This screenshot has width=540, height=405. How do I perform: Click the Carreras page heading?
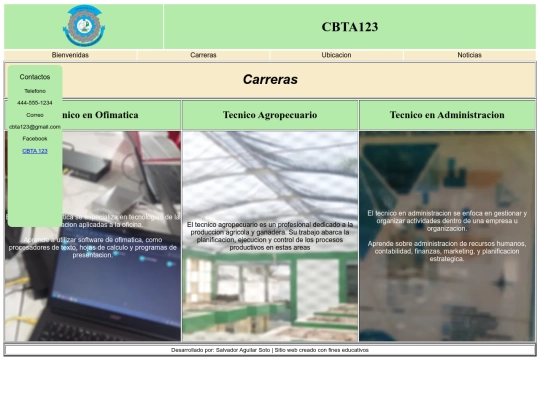click(x=270, y=80)
